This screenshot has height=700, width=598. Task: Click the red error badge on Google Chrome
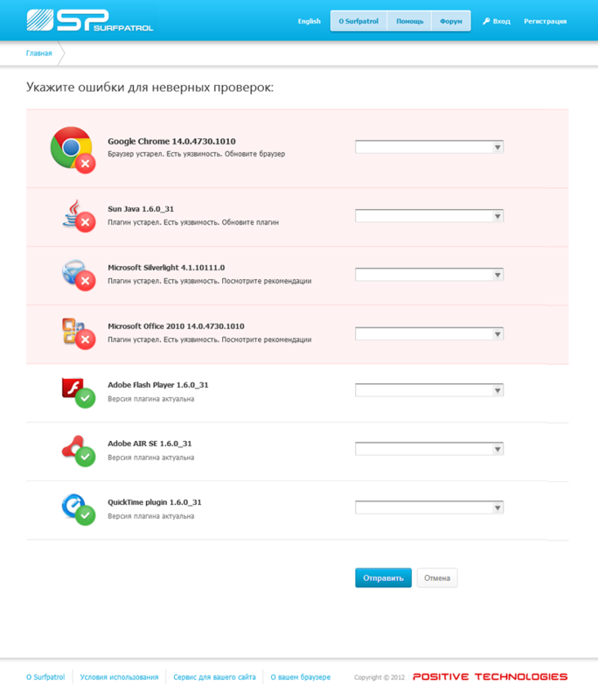click(86, 161)
